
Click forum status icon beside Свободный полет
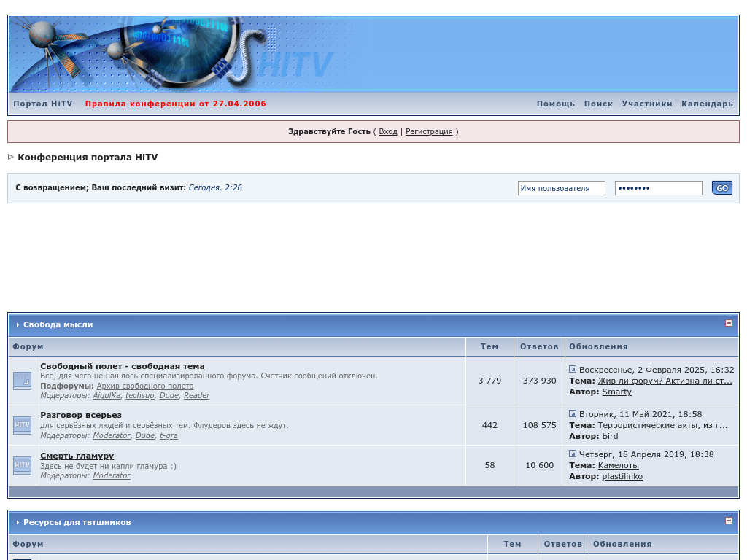point(23,381)
